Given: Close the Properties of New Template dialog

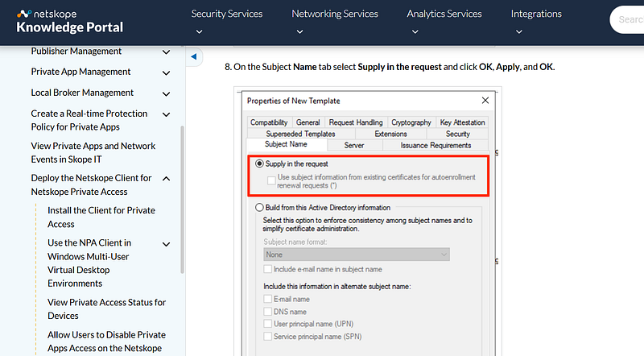Looking at the screenshot, I should [x=485, y=101].
